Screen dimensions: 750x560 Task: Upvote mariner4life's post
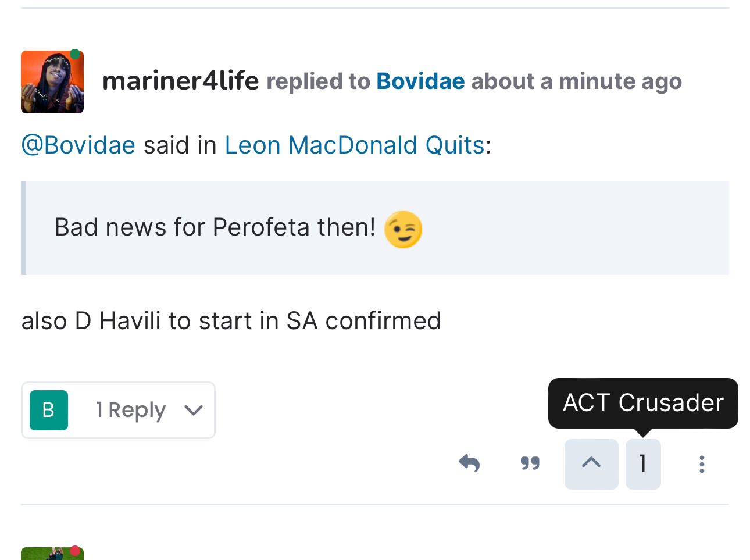pos(591,463)
